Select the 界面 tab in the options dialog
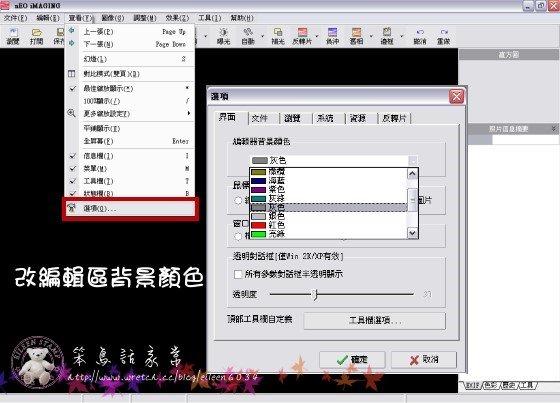The image size is (560, 403). pyautogui.click(x=231, y=118)
